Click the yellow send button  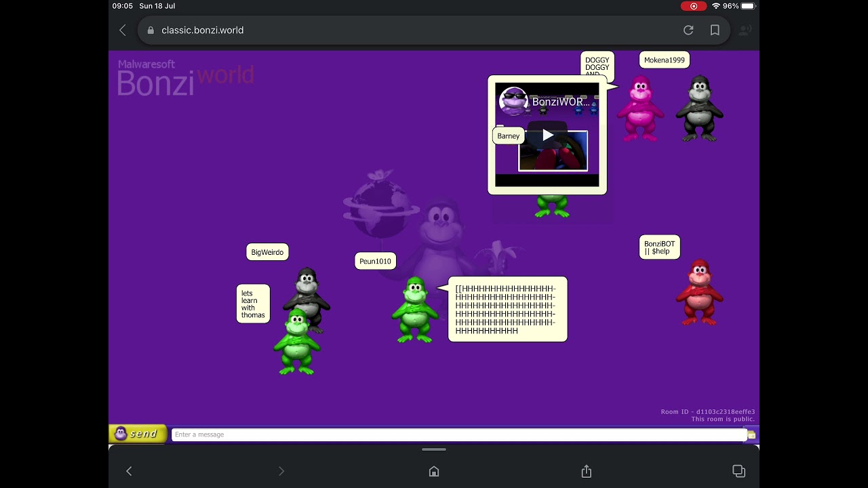coord(138,434)
